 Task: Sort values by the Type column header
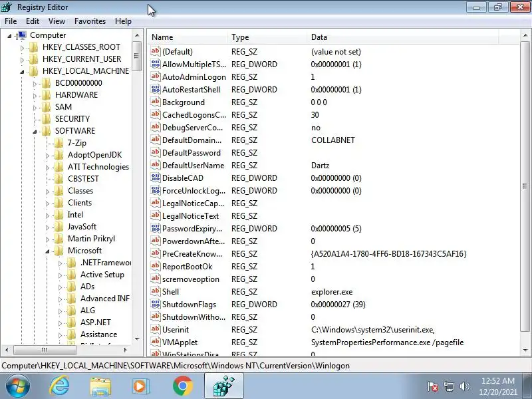267,37
